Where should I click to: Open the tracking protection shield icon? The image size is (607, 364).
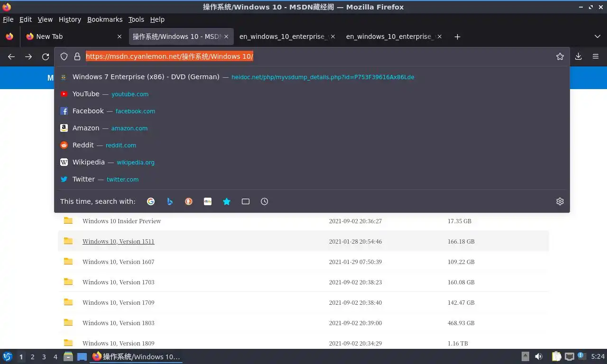click(x=64, y=56)
